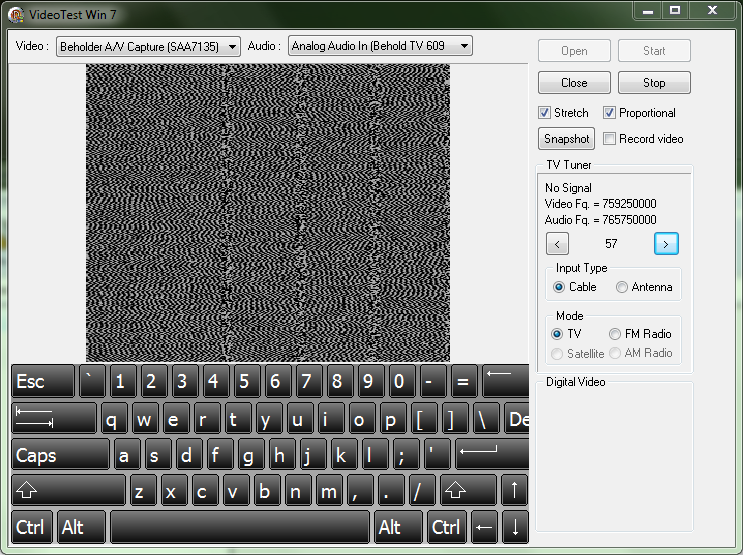743x555 pixels.
Task: Select Antenna input type
Action: click(x=622, y=287)
